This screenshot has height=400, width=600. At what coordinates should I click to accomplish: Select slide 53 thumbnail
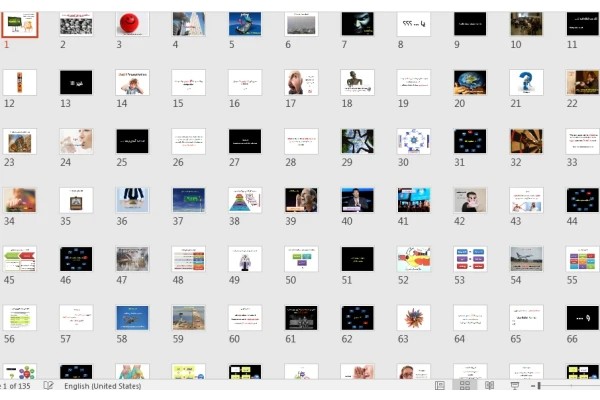pos(470,259)
